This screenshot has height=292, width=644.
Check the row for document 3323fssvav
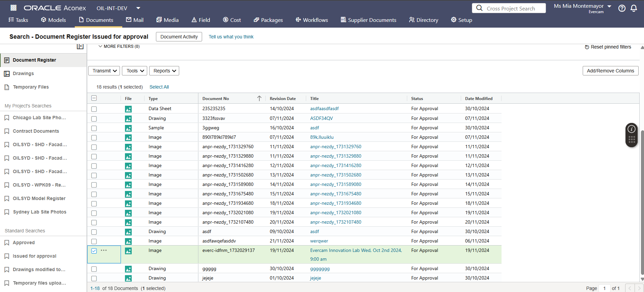[94, 119]
